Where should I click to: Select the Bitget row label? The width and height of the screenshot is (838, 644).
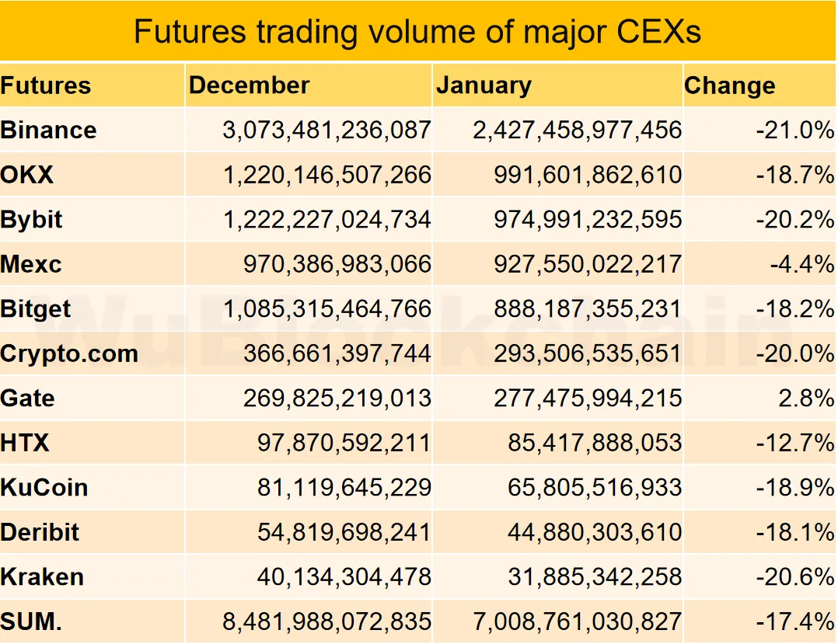(35, 309)
